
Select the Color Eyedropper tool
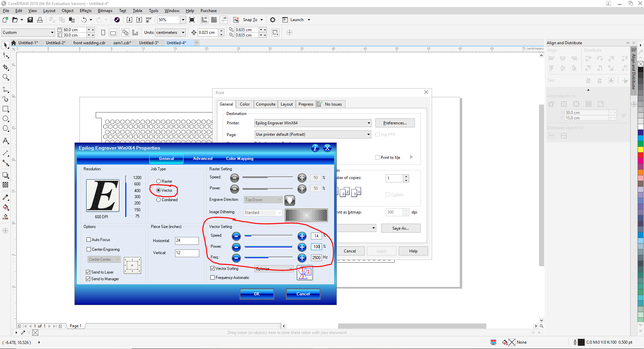(x=5, y=197)
